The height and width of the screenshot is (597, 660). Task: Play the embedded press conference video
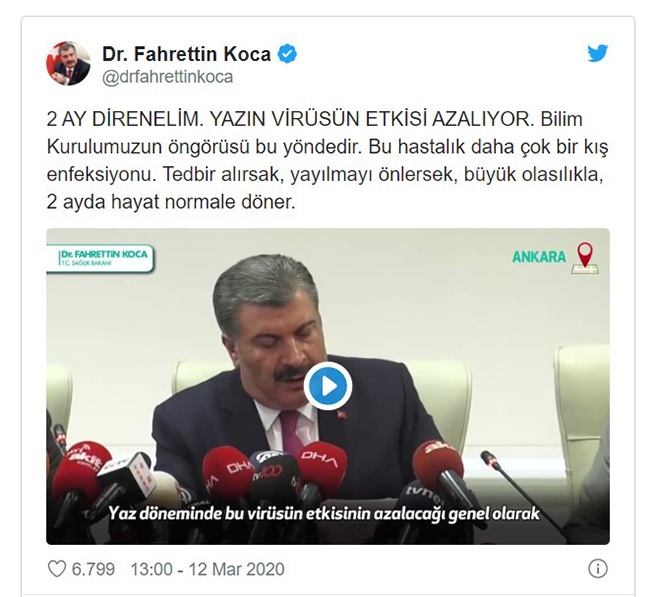click(x=328, y=386)
